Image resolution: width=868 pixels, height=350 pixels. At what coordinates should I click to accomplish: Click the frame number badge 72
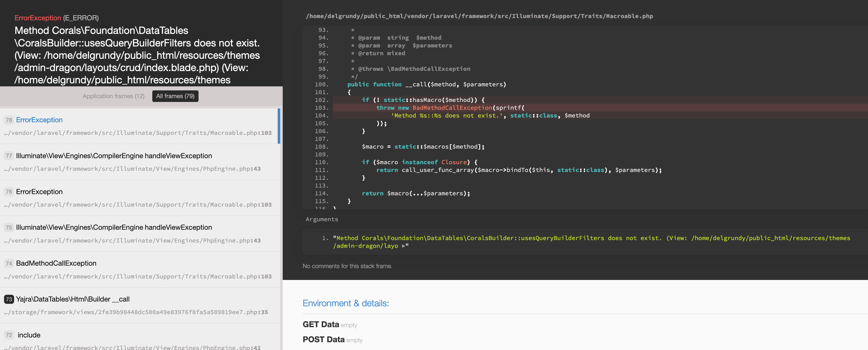click(9, 335)
